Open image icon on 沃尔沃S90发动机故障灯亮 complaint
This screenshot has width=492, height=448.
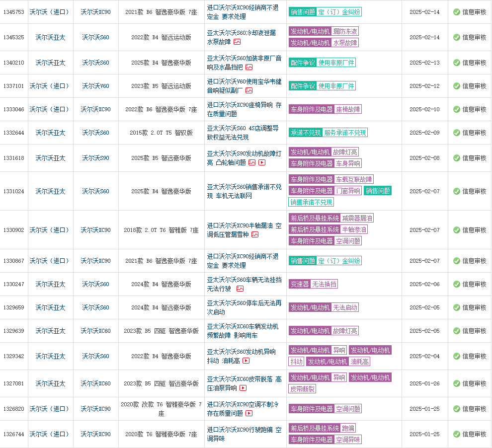pos(252,162)
